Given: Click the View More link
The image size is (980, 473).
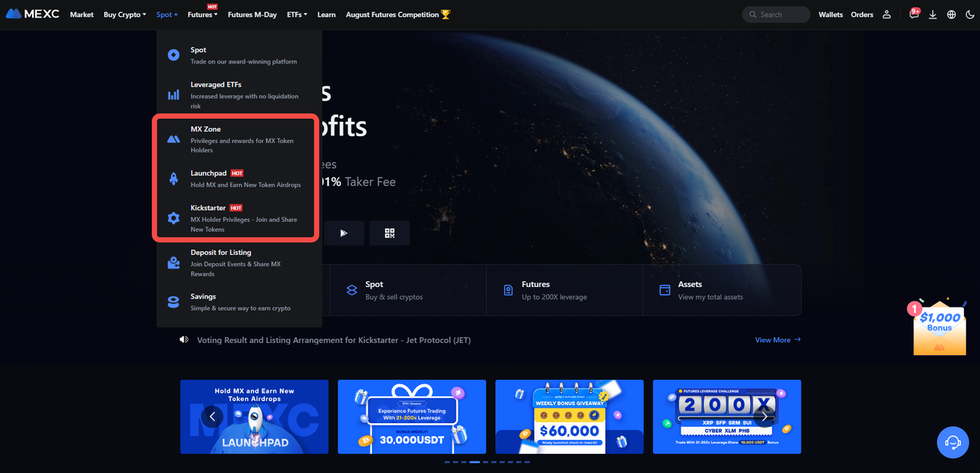Looking at the screenshot, I should coord(777,340).
